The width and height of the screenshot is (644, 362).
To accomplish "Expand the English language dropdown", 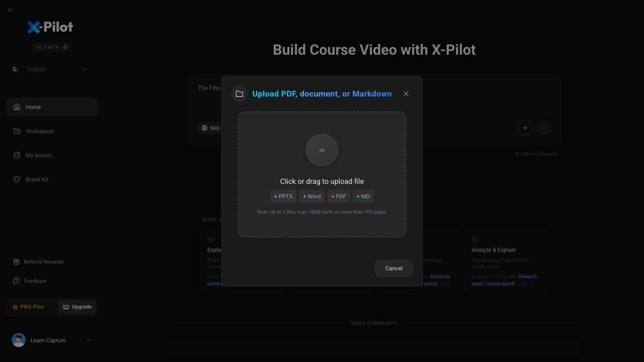I will pyautogui.click(x=85, y=69).
